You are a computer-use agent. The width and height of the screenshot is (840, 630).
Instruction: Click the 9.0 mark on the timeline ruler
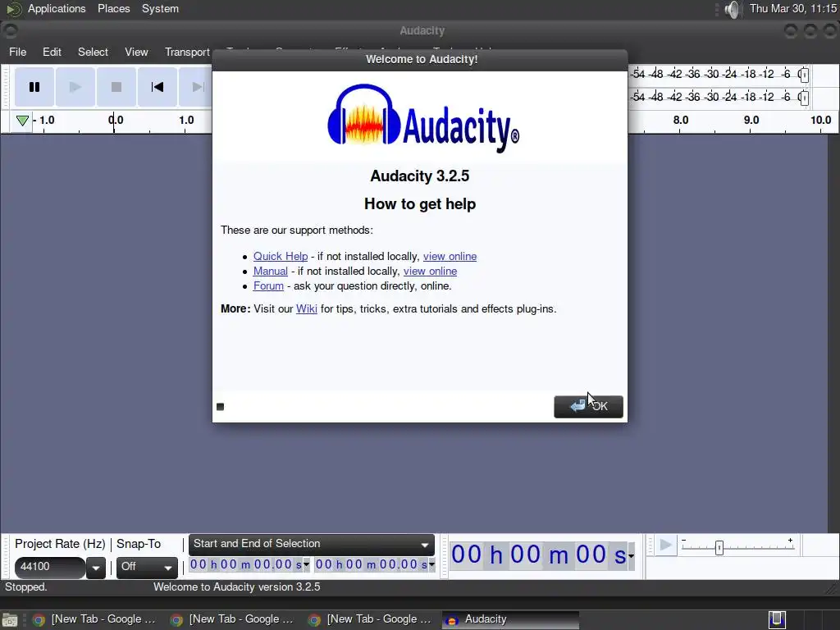coord(751,120)
